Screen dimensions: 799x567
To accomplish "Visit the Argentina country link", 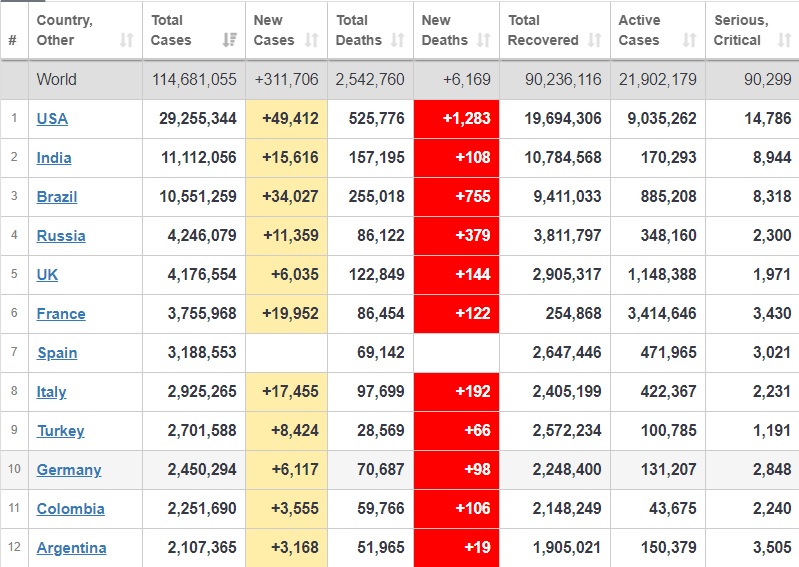I will point(71,548).
